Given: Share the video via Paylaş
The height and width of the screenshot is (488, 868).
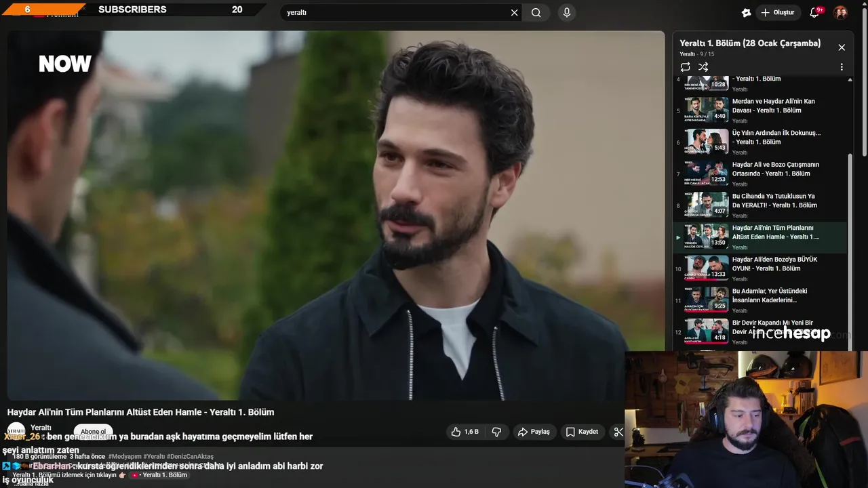Looking at the screenshot, I should [534, 432].
